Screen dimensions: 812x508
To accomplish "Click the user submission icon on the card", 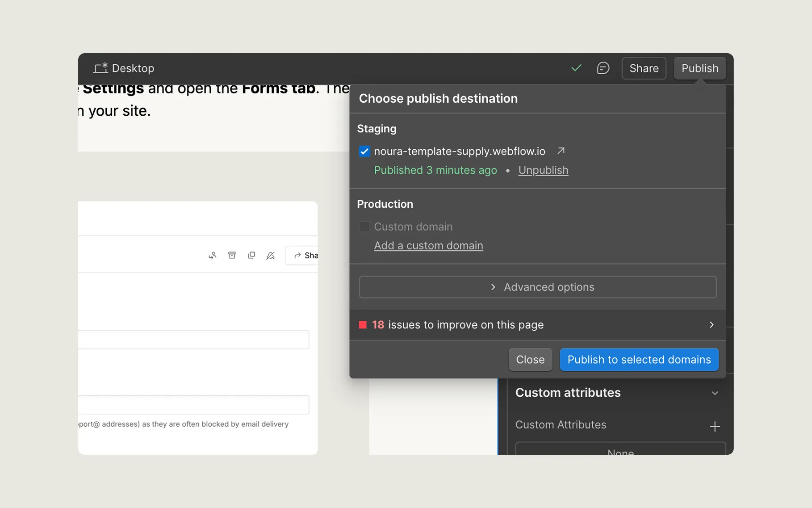I will (213, 255).
